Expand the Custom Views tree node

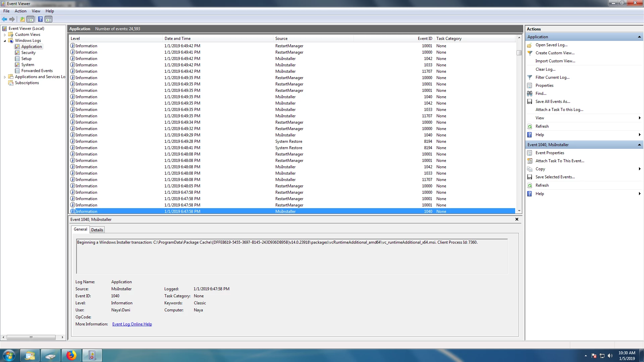(5, 35)
